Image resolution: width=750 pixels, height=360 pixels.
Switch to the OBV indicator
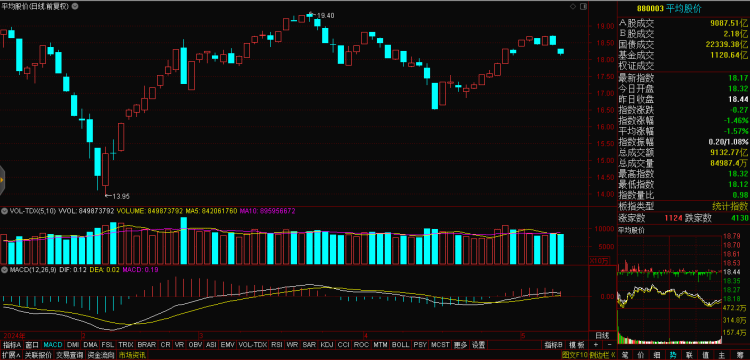pos(195,344)
